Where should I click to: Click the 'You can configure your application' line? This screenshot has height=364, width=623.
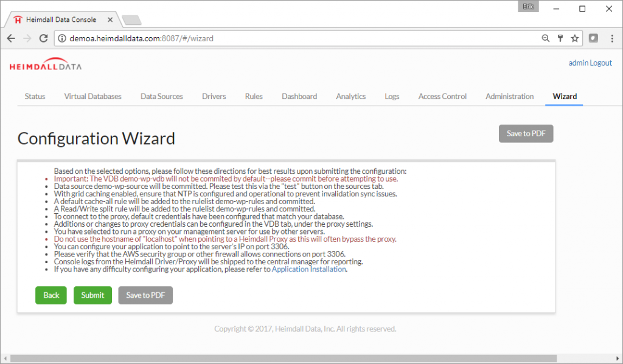click(172, 247)
